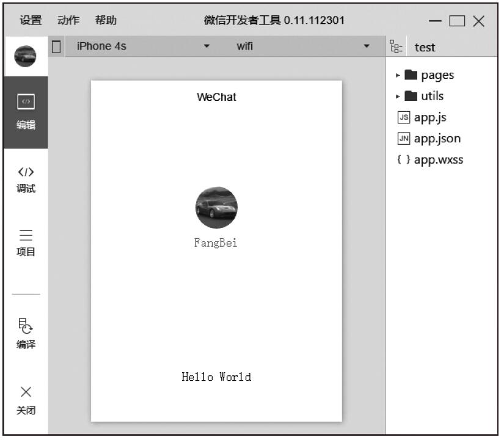
Task: Open the 项目 (Project) section icon
Action: coord(25,236)
